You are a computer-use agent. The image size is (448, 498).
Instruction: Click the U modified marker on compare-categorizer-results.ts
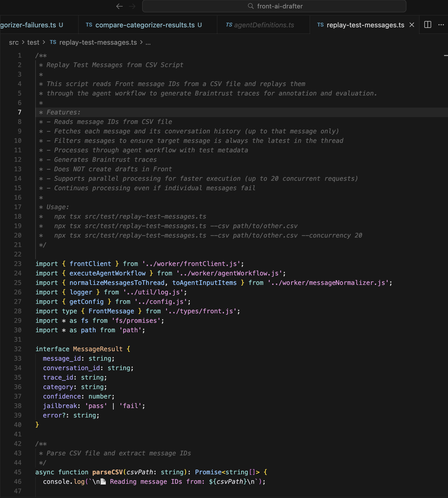200,25
